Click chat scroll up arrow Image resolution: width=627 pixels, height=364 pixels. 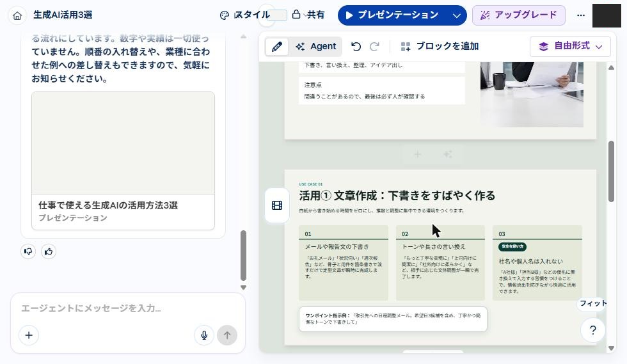point(243,36)
